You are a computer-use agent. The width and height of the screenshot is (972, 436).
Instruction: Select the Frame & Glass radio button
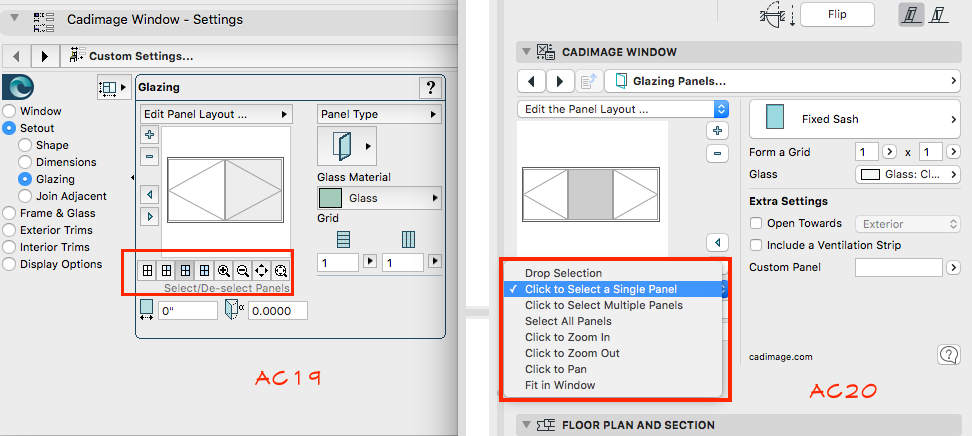click(x=9, y=213)
